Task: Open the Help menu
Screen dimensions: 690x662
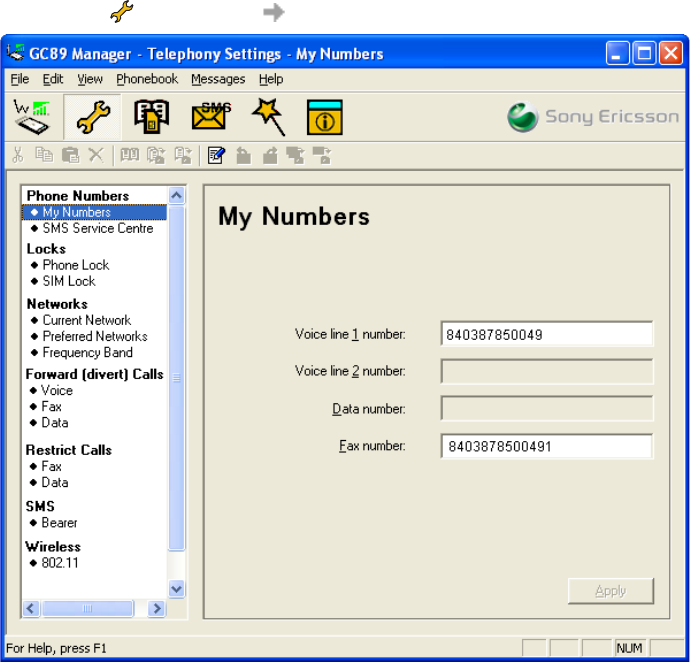Action: [271, 79]
